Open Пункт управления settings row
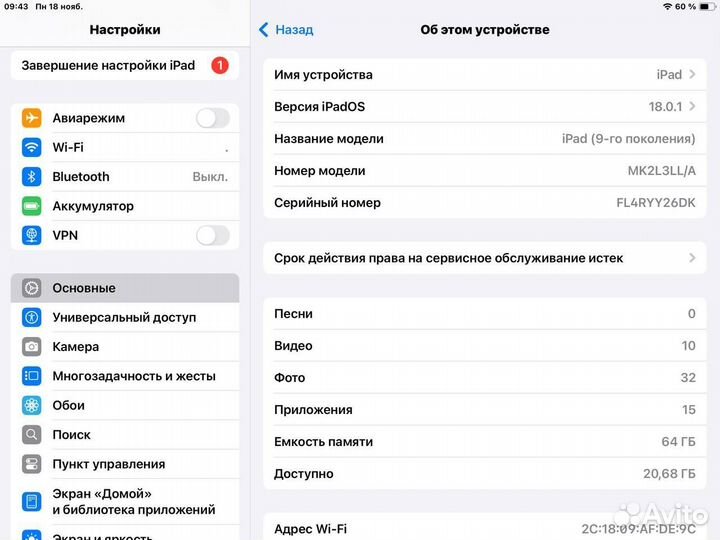720x540 pixels. tap(125, 464)
